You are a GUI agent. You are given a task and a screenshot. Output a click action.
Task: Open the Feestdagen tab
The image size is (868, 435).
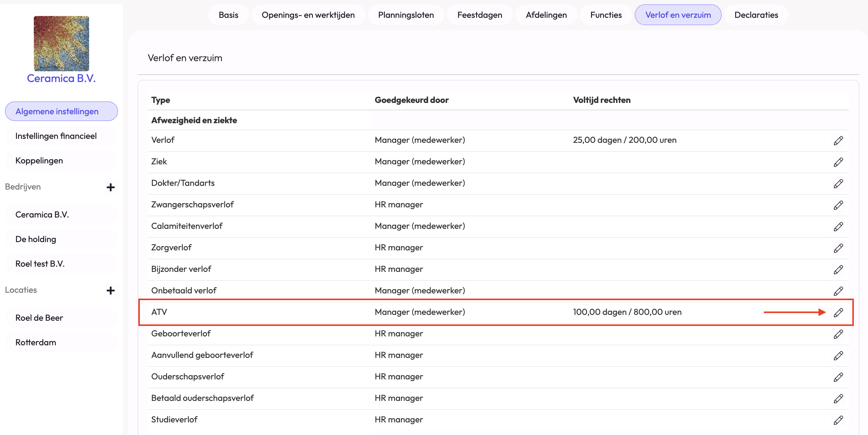pyautogui.click(x=479, y=15)
